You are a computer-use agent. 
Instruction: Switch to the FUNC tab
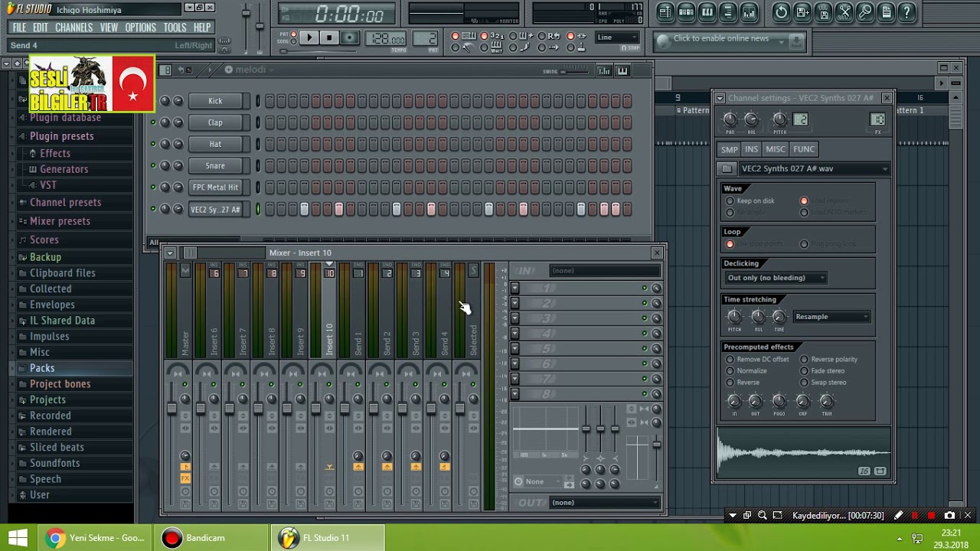click(803, 149)
